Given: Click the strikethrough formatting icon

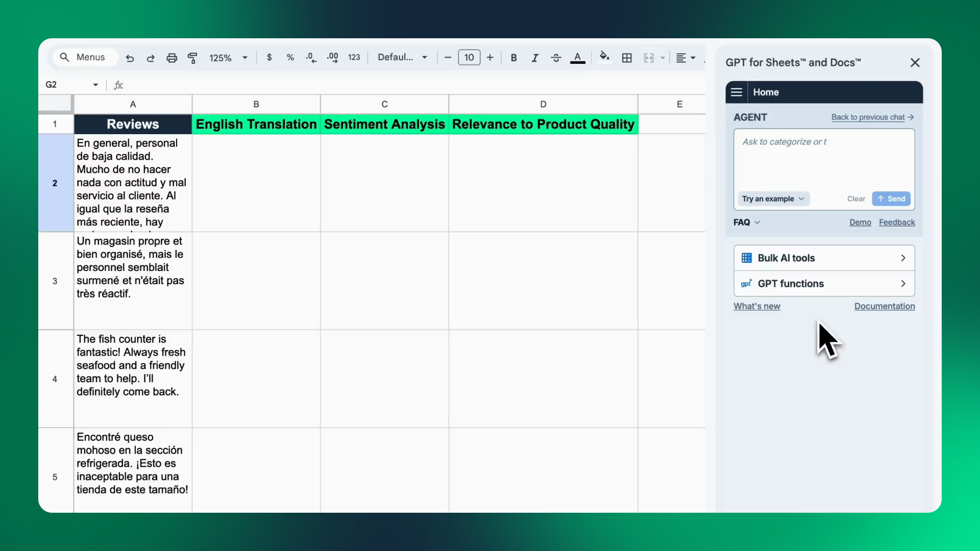Looking at the screenshot, I should point(556,58).
